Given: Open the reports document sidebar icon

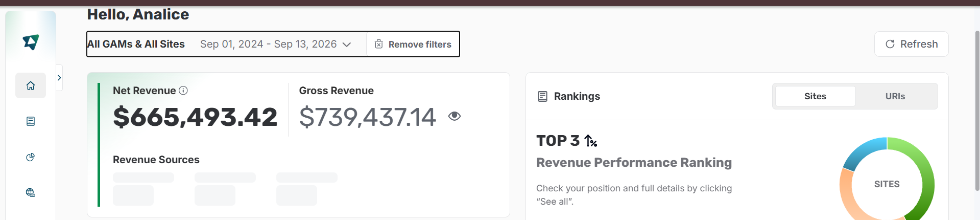Looking at the screenshot, I should [31, 121].
